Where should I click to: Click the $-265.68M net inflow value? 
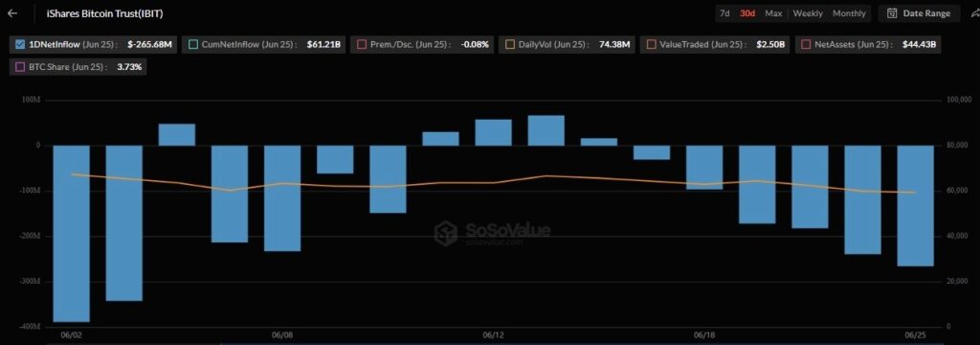pos(149,44)
